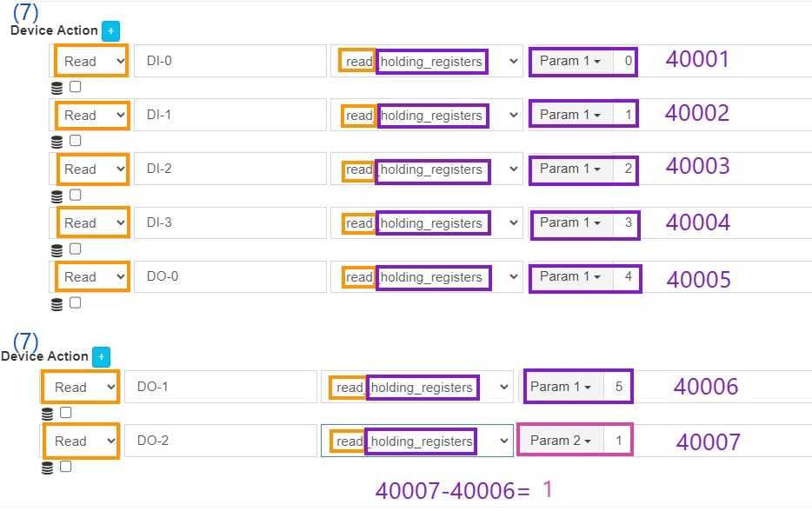This screenshot has width=812, height=511.
Task: Click the database icon under the DO-0 row
Action: [57, 303]
